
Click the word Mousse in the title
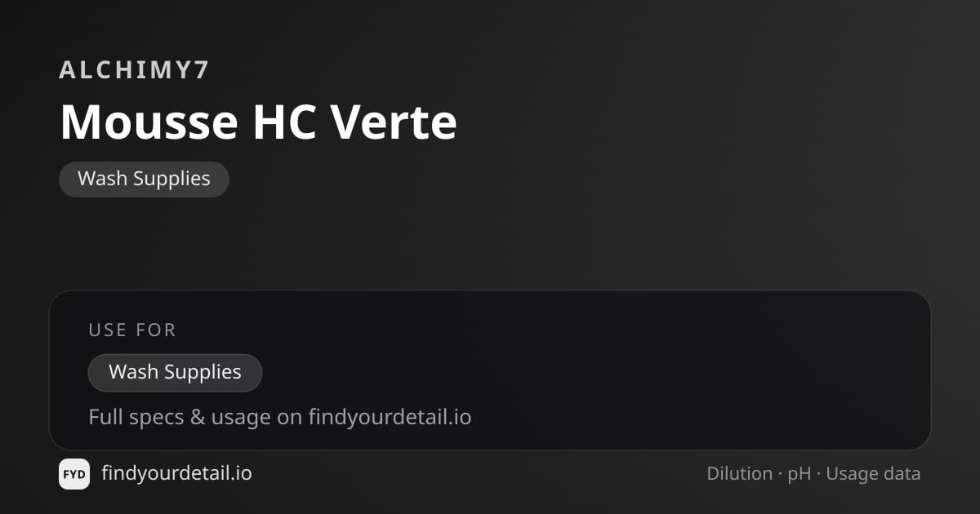(x=145, y=122)
